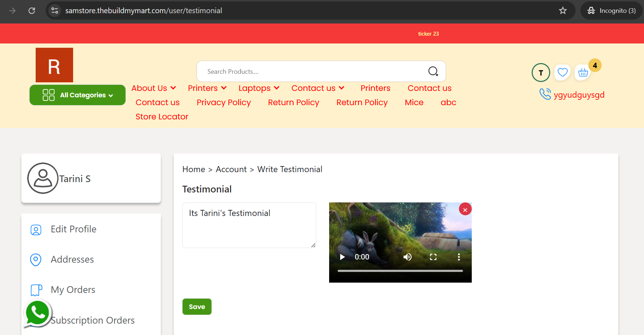644x335 pixels.
Task: Remove the uploaded video with red X
Action: pyautogui.click(x=465, y=210)
